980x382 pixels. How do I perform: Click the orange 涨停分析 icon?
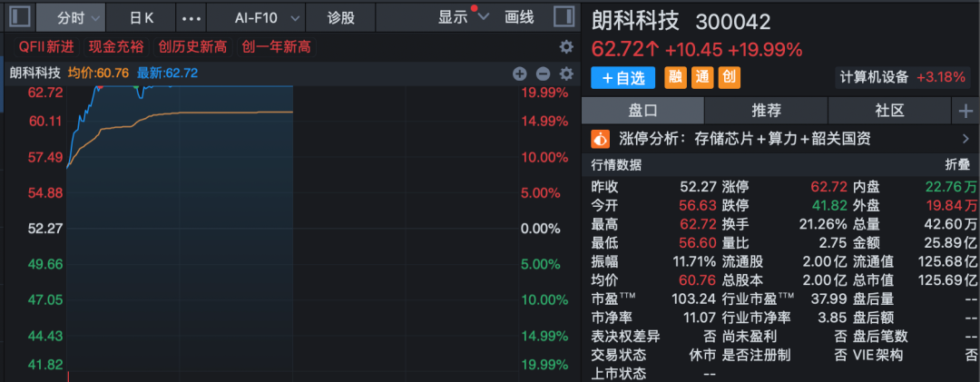600,139
